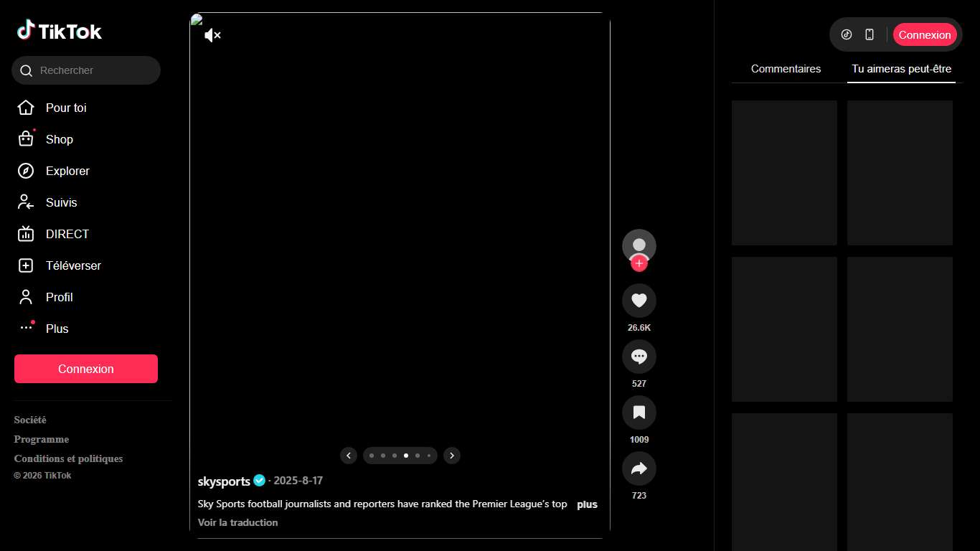This screenshot has width=980, height=551.
Task: Go to Explorer in the sidebar
Action: click(67, 171)
